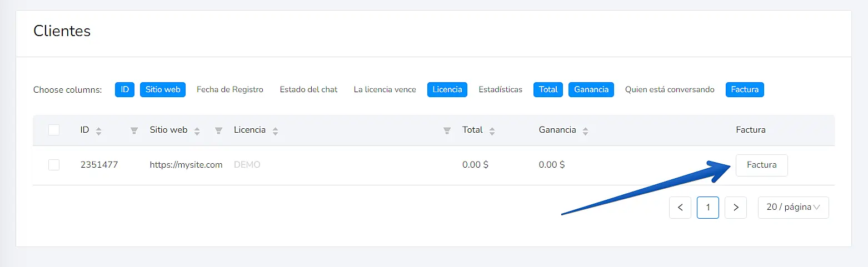The width and height of the screenshot is (868, 267).
Task: Sort the table by ID column
Action: 98,131
